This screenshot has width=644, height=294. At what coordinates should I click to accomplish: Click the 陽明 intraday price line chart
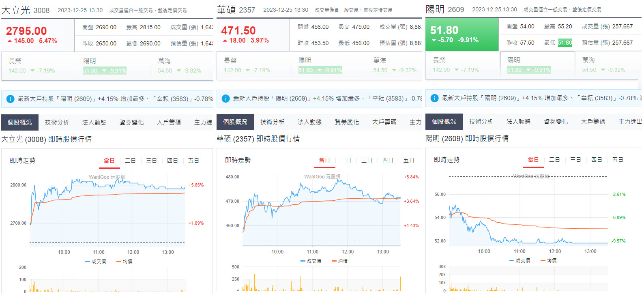point(528,210)
